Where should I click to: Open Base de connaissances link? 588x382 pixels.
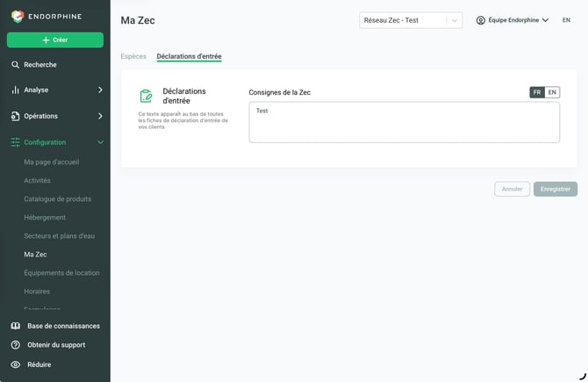(63, 326)
